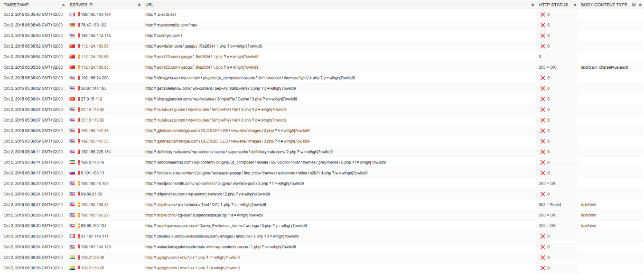This screenshot has width=644, height=274.
Task: Click the Body Content Type column header
Action: [604, 5]
